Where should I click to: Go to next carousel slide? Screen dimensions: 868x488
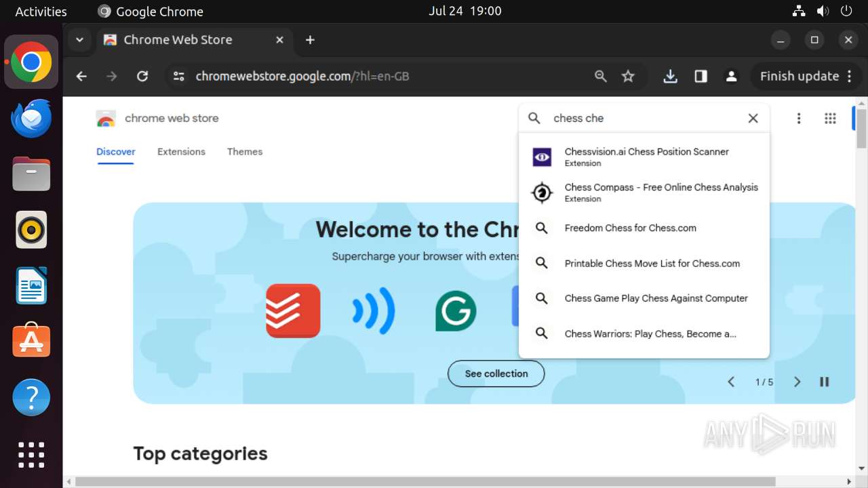(x=797, y=382)
